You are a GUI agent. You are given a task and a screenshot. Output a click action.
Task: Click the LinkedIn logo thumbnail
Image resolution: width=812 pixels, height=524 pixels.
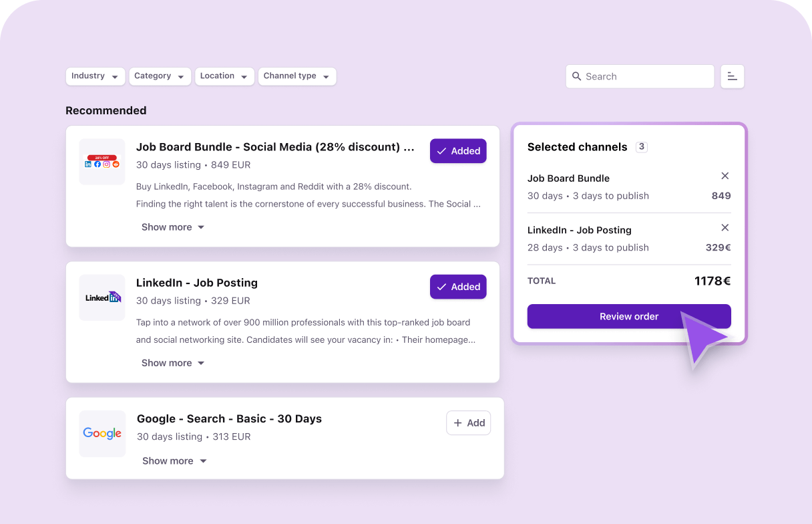102,297
